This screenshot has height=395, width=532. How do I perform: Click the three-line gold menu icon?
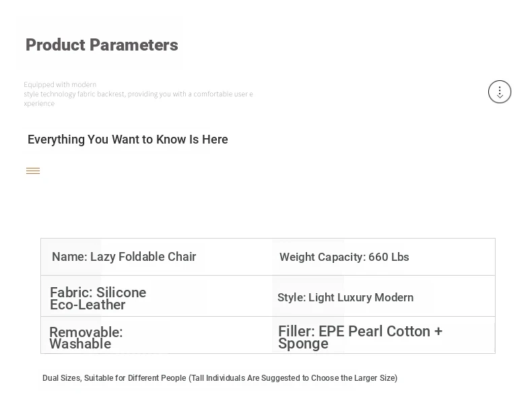tap(33, 171)
